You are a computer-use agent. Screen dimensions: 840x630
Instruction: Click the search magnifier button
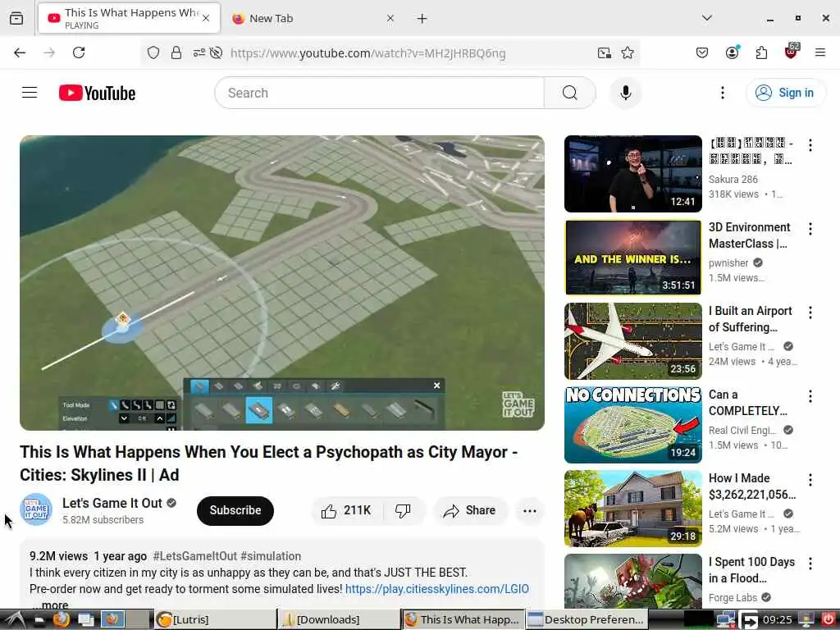coord(569,93)
